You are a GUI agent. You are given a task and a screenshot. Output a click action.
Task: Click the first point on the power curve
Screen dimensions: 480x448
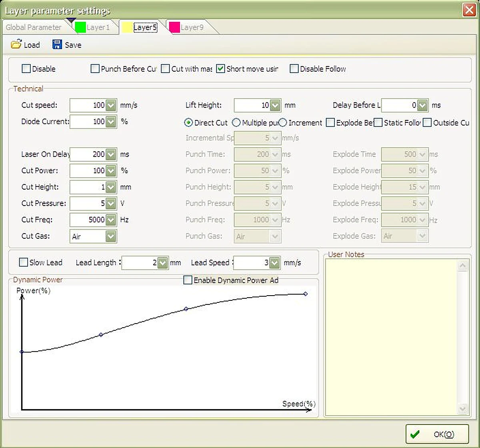(x=22, y=352)
